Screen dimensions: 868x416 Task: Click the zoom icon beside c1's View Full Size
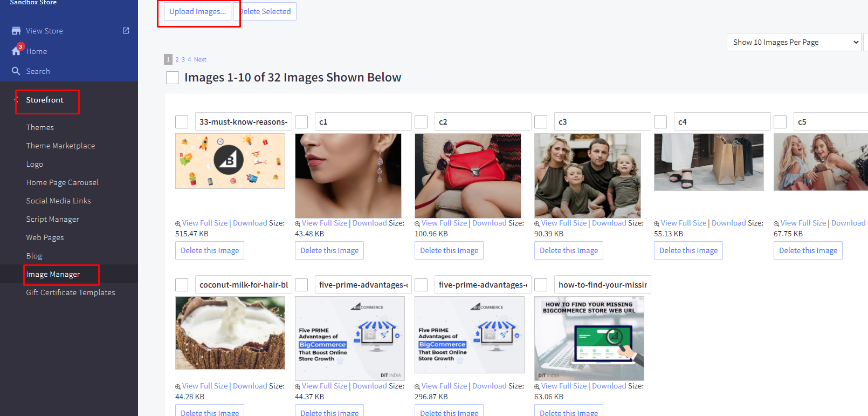[298, 223]
